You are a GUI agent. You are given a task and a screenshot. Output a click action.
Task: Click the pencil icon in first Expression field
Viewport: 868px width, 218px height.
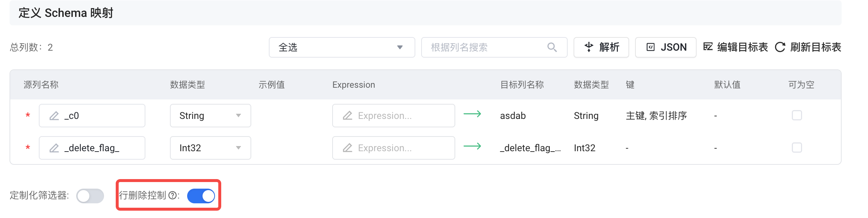(x=348, y=116)
